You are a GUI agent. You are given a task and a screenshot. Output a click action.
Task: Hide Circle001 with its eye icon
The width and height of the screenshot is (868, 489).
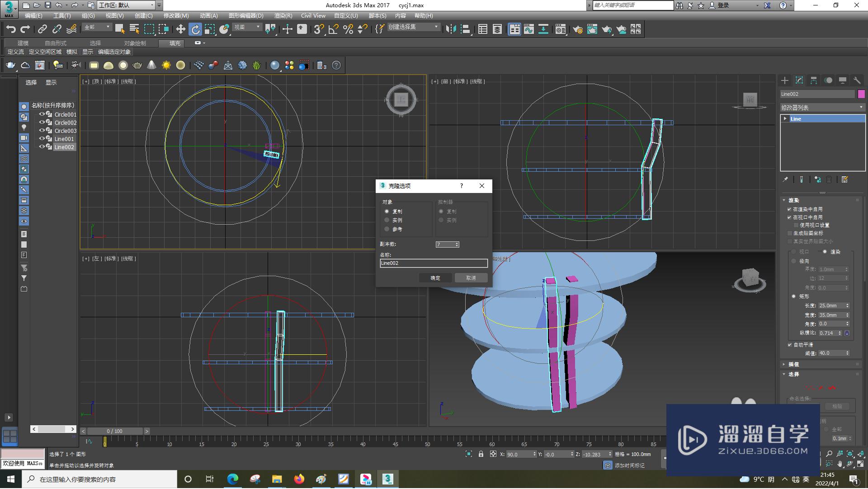tap(42, 114)
